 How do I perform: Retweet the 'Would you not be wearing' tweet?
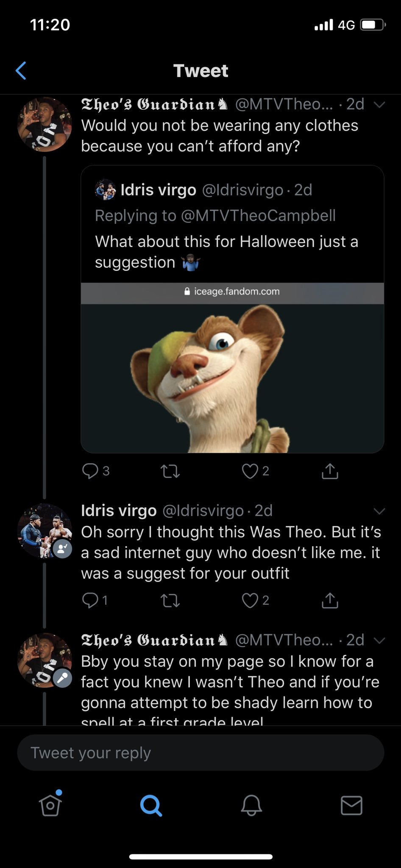(170, 471)
